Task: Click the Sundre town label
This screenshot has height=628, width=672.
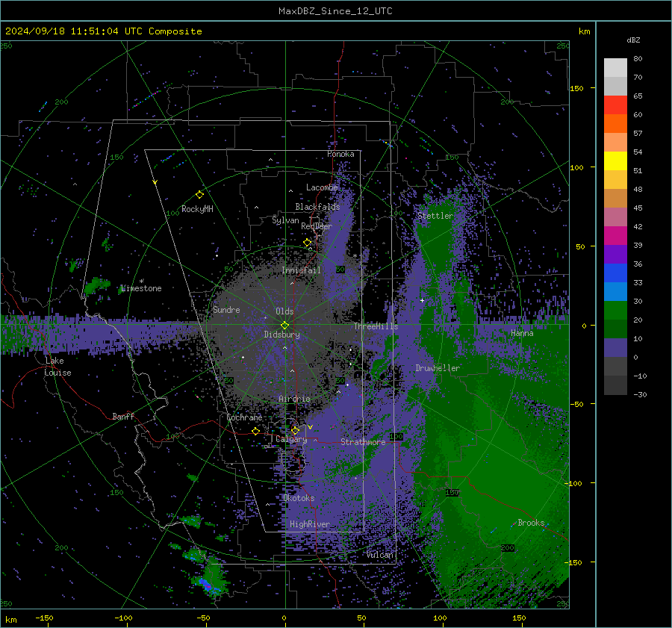Action: (226, 309)
